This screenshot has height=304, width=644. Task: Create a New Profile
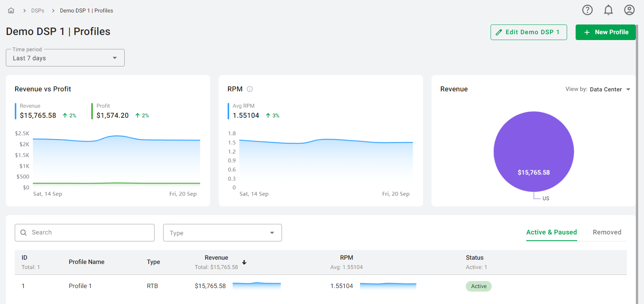(605, 32)
